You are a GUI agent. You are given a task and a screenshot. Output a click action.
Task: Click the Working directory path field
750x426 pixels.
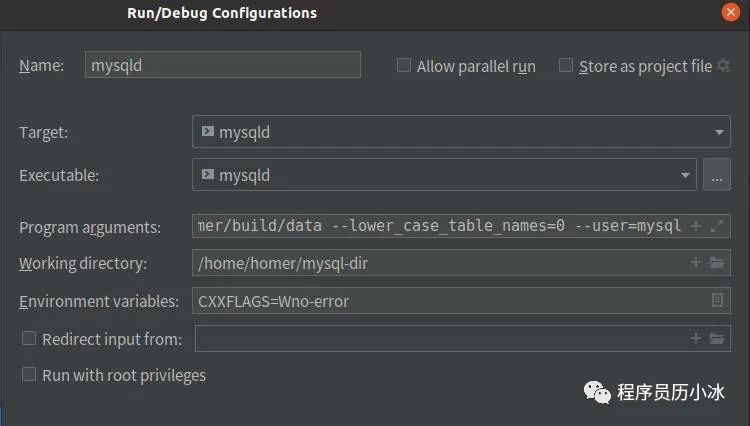point(430,263)
